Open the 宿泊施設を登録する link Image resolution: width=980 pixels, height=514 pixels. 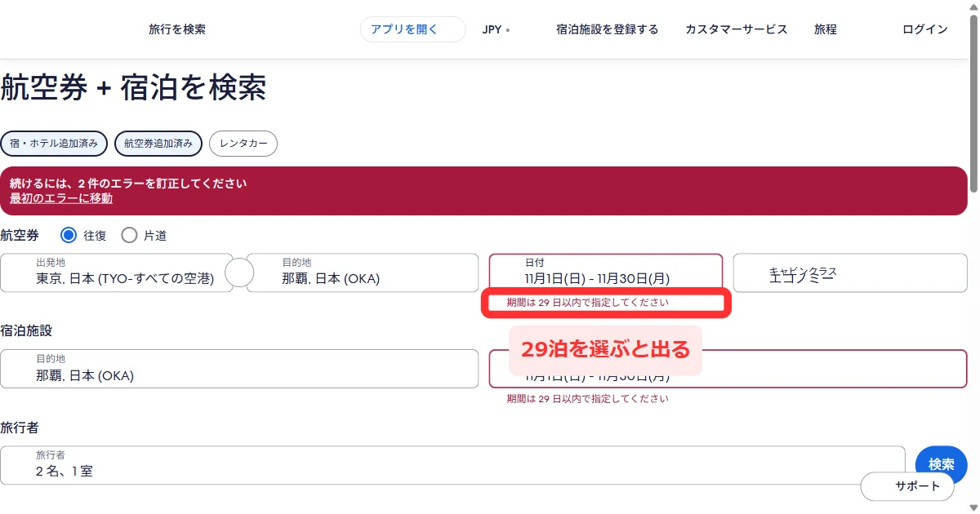607,29
